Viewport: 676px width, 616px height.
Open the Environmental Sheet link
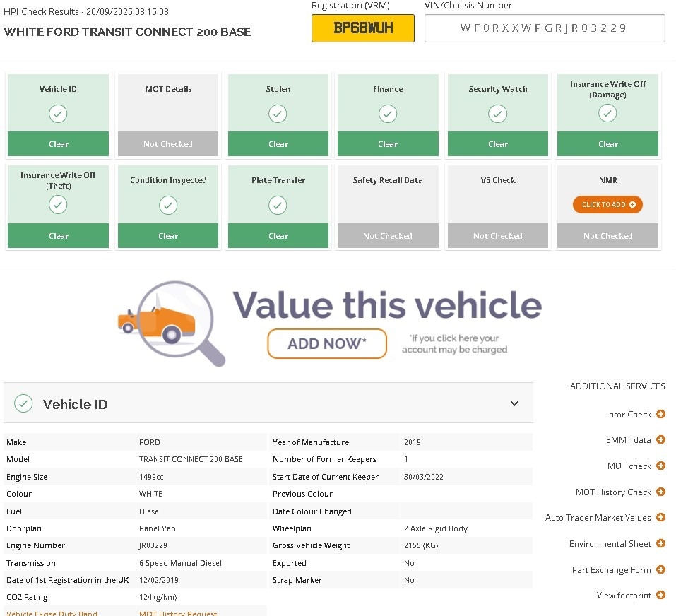[x=610, y=543]
